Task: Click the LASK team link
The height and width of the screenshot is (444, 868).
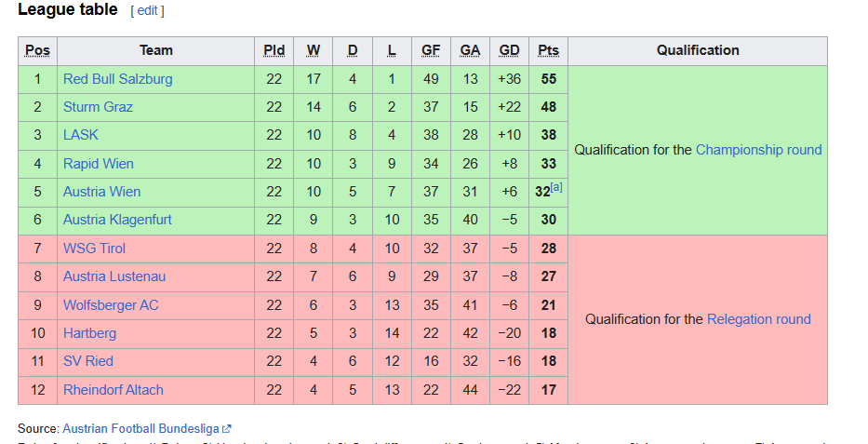Action: pos(81,135)
